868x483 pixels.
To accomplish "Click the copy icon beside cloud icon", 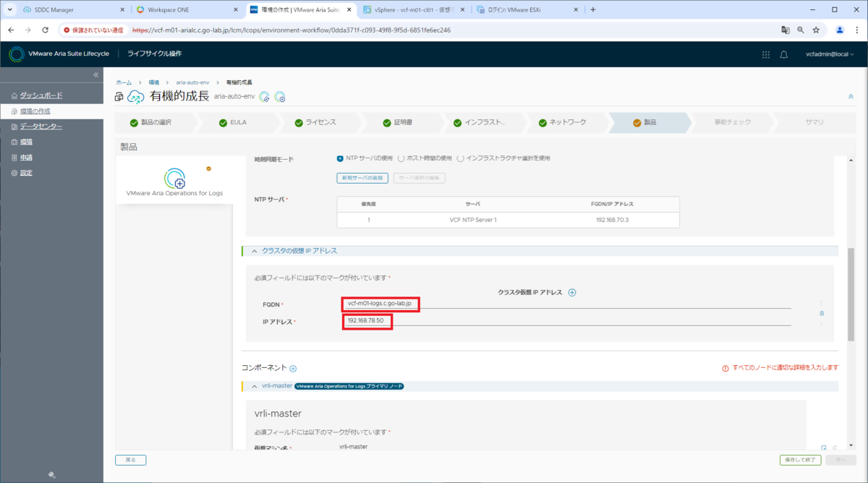I will point(119,97).
